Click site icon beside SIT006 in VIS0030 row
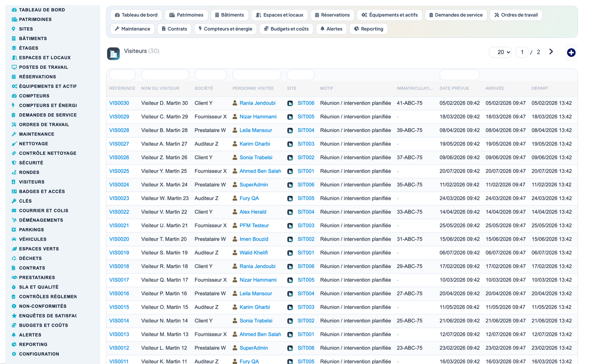Image resolution: width=589 pixels, height=364 pixels. tap(290, 103)
